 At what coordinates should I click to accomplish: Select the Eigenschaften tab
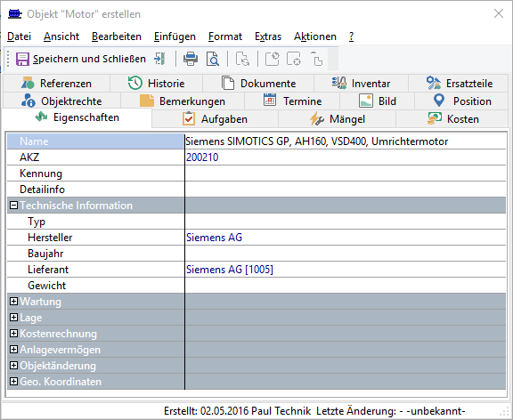(x=77, y=117)
